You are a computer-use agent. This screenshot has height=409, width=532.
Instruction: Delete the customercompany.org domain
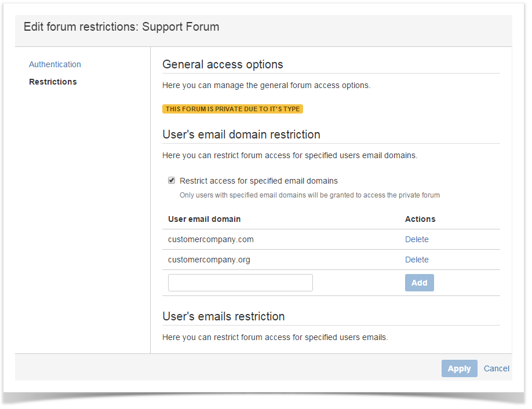coord(417,260)
